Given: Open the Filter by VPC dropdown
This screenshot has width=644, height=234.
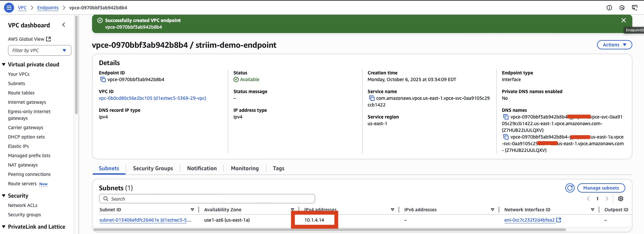Looking at the screenshot, I should point(40,51).
